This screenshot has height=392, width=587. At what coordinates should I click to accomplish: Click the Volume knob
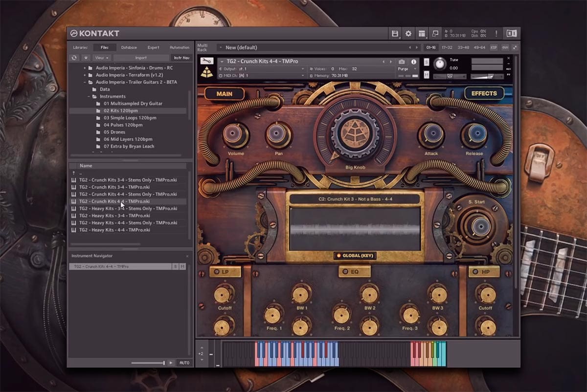tap(236, 135)
